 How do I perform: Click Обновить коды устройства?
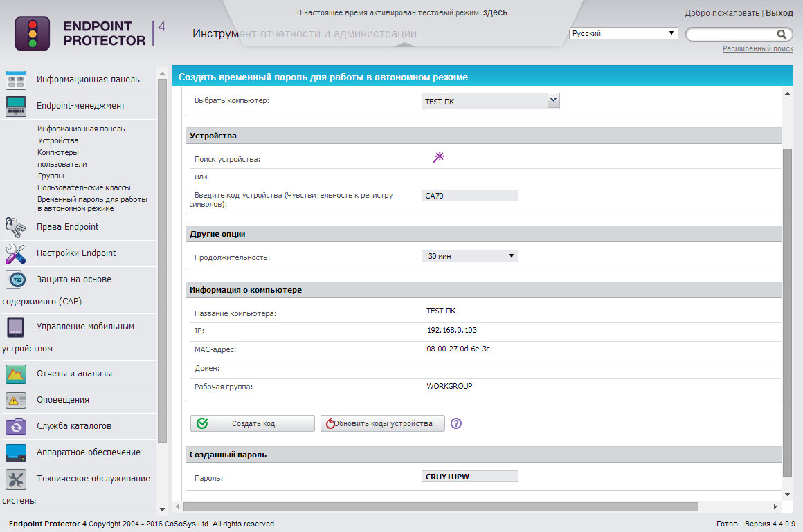pyautogui.click(x=382, y=423)
